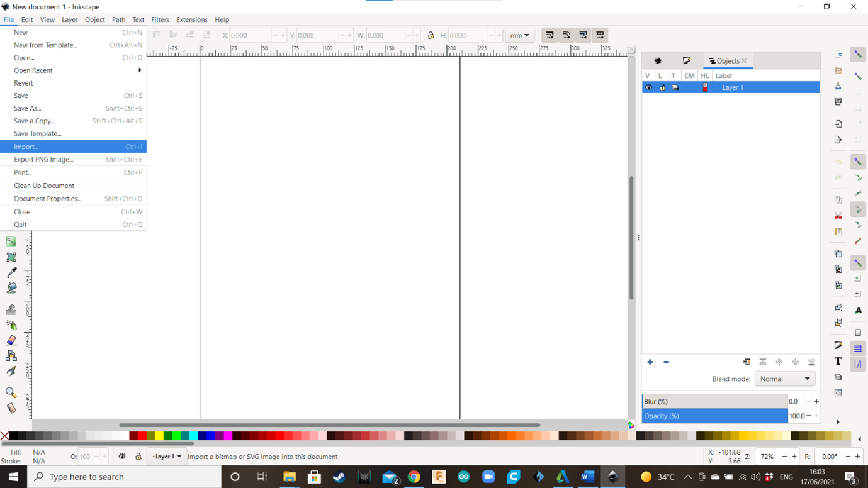Open the Text and Font dialog icon
The image size is (868, 488).
point(838,361)
